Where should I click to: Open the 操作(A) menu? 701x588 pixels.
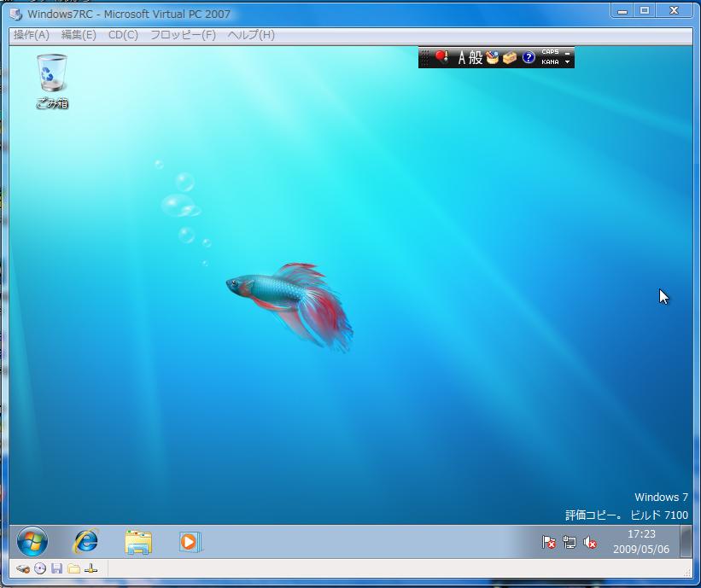pos(32,35)
